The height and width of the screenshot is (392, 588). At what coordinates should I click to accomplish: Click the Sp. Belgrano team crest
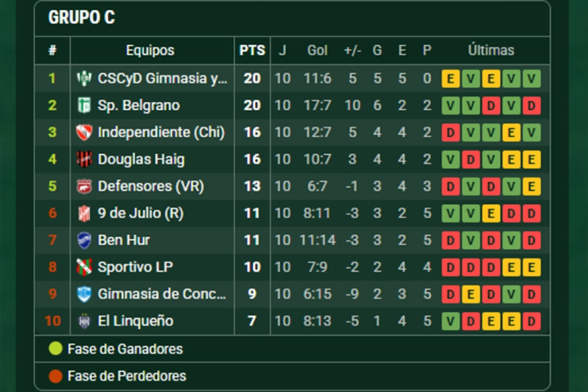[84, 105]
